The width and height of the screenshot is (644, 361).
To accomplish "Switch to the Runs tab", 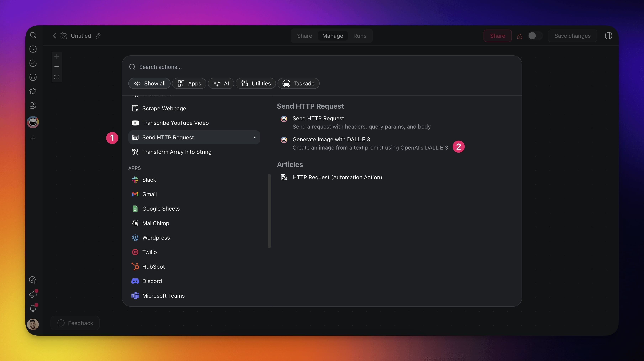I will tap(360, 36).
